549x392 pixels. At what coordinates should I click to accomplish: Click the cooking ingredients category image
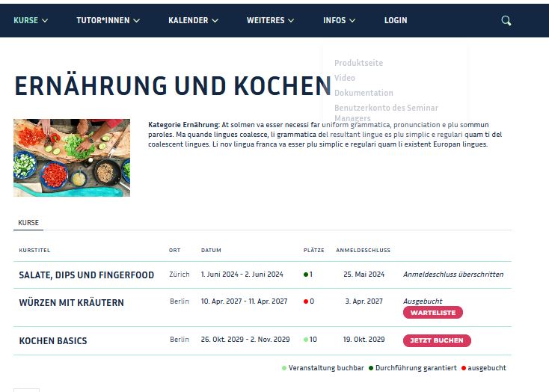pyautogui.click(x=72, y=158)
